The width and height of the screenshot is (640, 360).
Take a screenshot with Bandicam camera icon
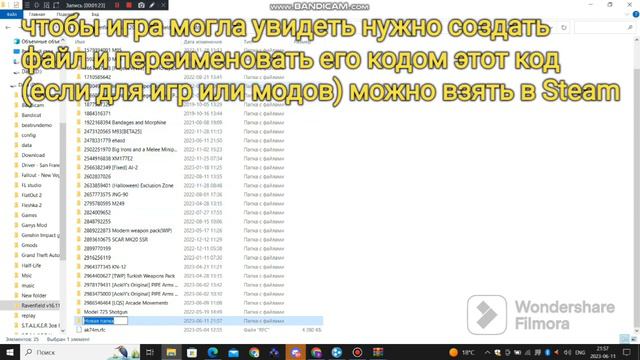coord(141,5)
